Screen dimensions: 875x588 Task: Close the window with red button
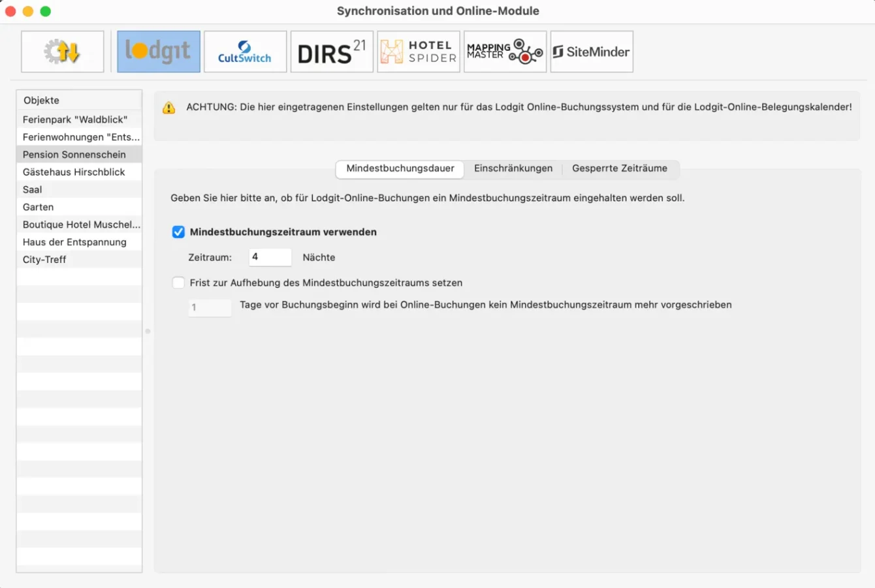pos(10,11)
